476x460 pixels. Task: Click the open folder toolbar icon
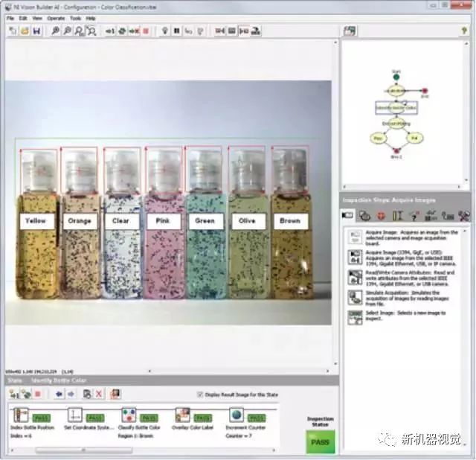pyautogui.click(x=25, y=31)
